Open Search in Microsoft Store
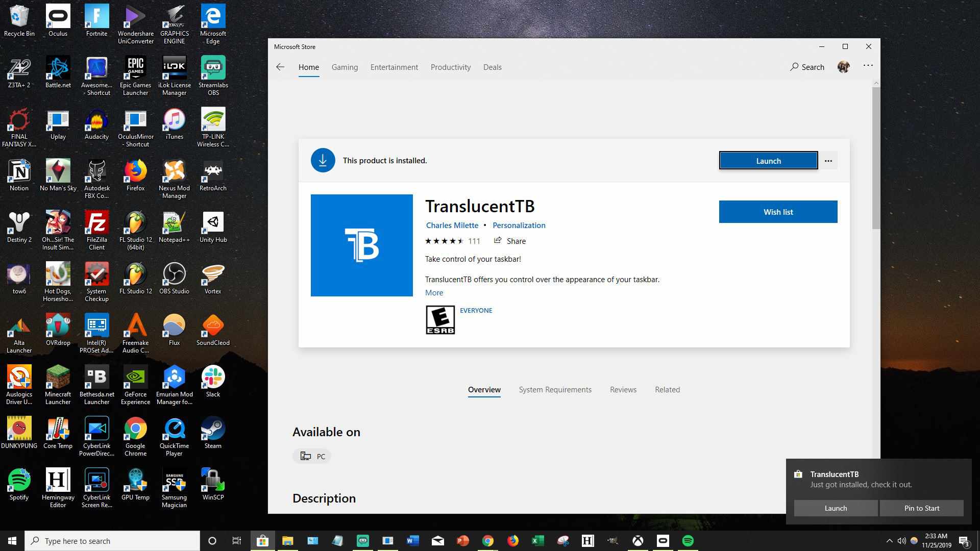 (807, 67)
